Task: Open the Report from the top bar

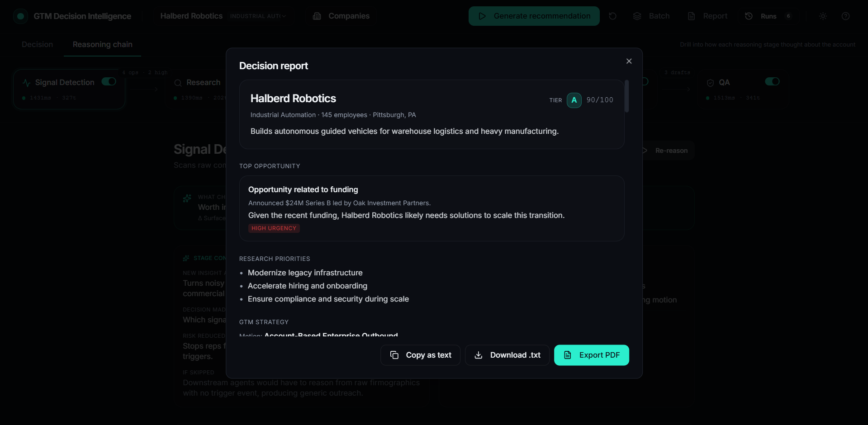Action: point(707,16)
